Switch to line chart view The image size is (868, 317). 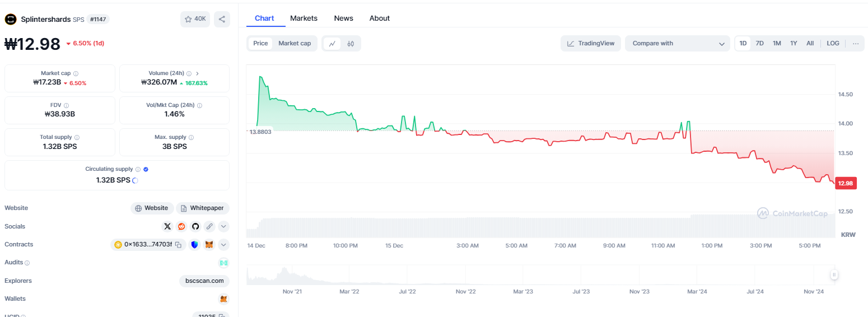pyautogui.click(x=332, y=43)
